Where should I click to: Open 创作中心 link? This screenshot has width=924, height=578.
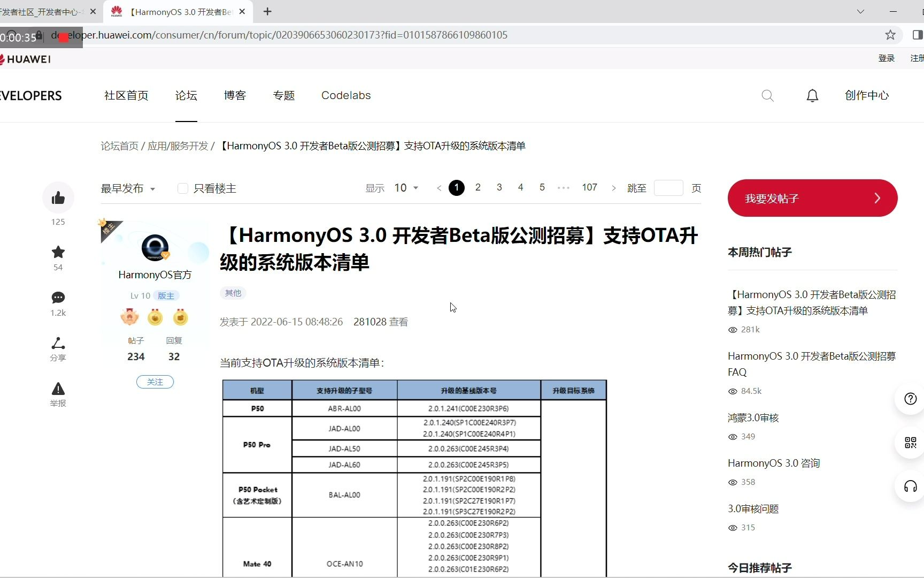pyautogui.click(x=867, y=95)
